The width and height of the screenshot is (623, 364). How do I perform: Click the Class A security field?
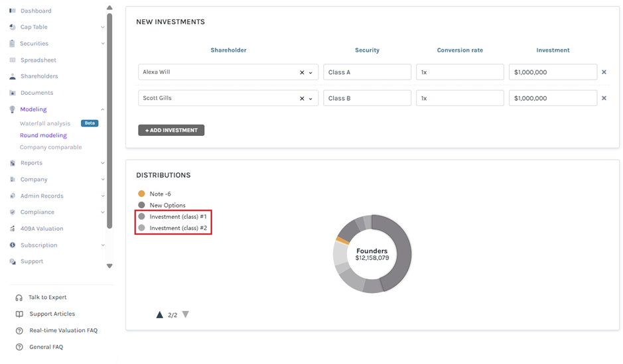click(x=367, y=72)
